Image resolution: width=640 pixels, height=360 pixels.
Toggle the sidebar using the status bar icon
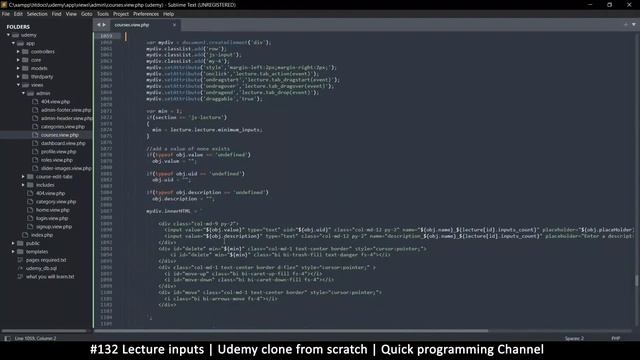click(7, 338)
